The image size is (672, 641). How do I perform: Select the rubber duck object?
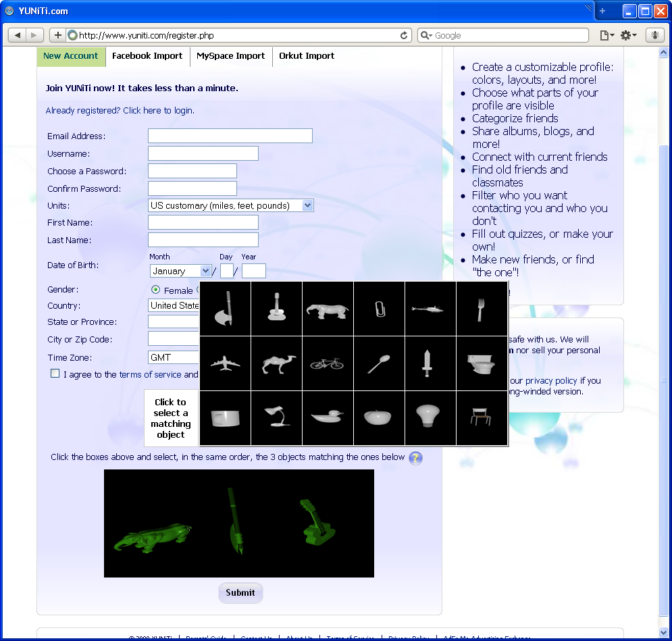pyautogui.click(x=328, y=417)
